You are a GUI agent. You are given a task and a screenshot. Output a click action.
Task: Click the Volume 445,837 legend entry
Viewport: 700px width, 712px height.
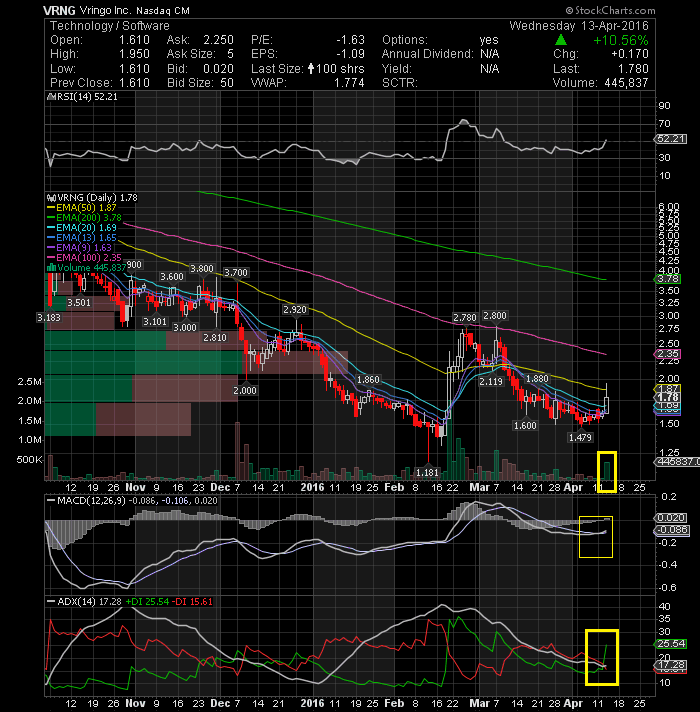coord(91,267)
